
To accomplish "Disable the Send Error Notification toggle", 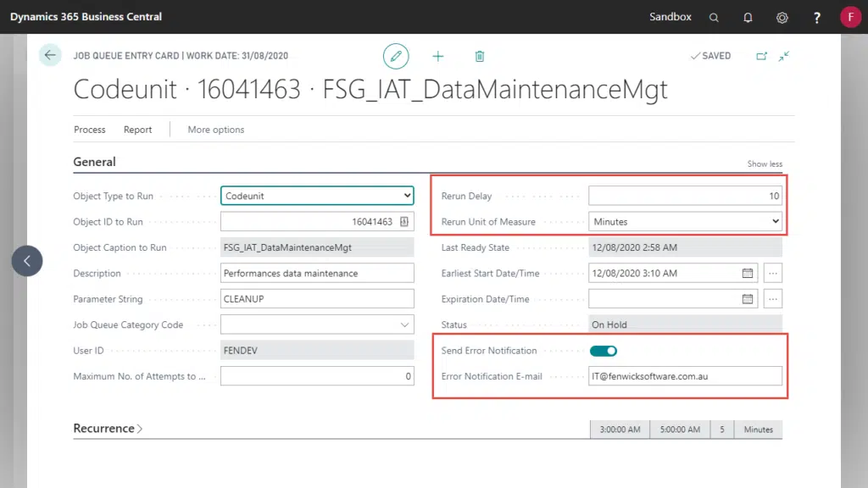I will point(604,351).
